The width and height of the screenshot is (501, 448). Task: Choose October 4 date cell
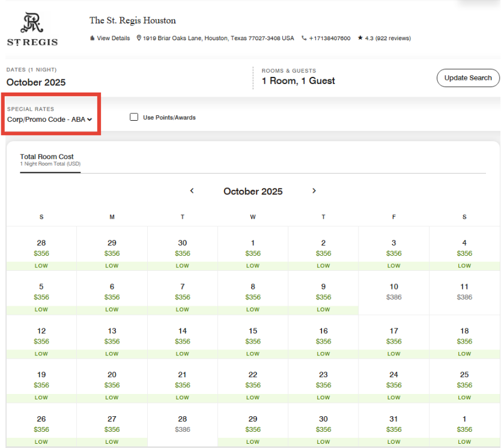point(464,249)
